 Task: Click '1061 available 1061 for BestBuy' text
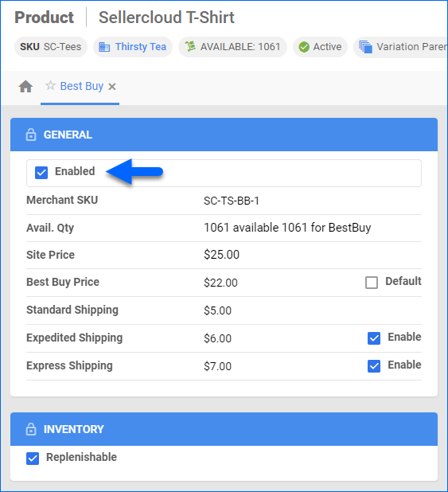(287, 228)
